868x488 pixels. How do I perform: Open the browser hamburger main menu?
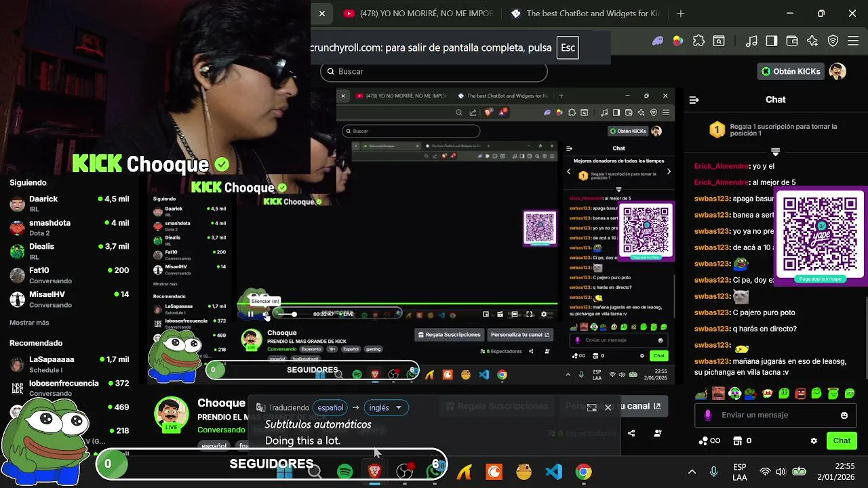(x=854, y=41)
